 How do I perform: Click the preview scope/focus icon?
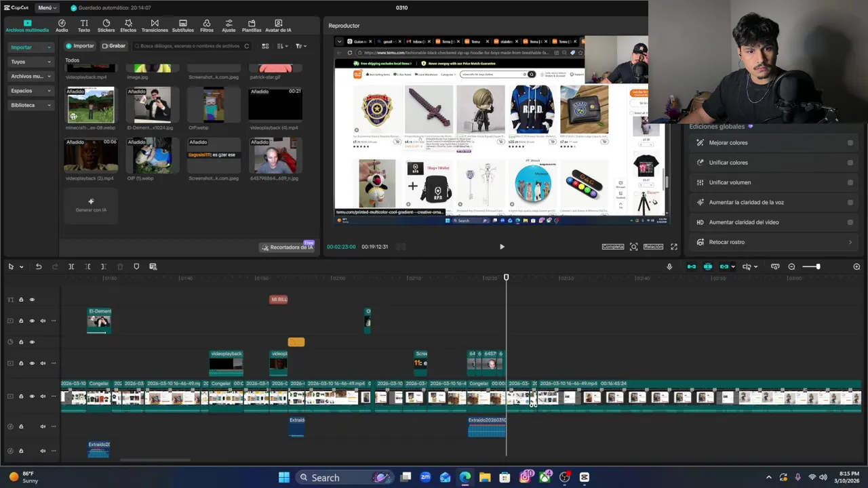(x=633, y=247)
